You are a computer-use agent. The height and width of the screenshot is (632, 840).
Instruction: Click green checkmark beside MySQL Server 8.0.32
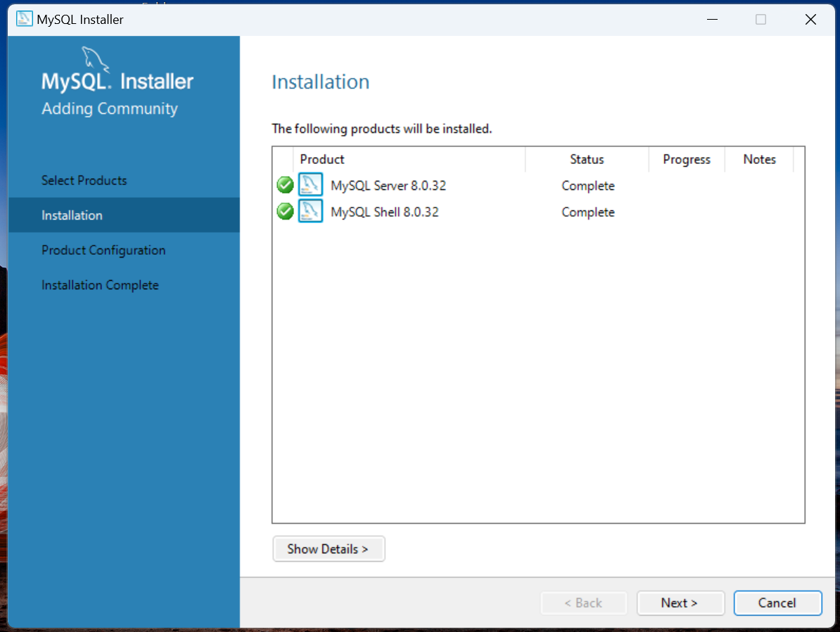pyautogui.click(x=285, y=186)
